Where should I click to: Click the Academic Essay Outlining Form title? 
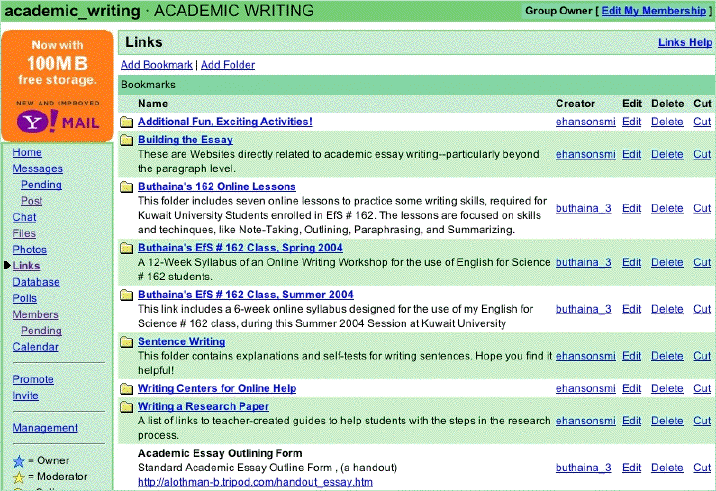[x=220, y=454]
